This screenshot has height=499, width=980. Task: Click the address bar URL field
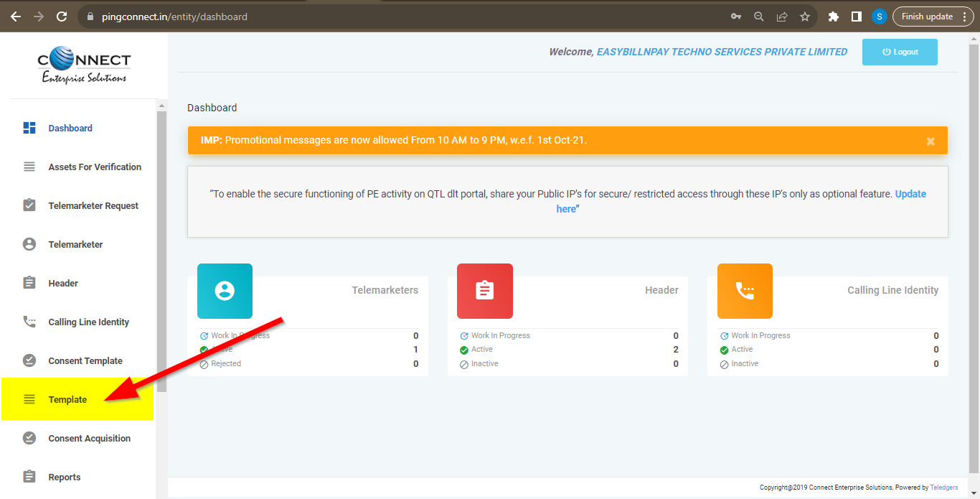402,17
